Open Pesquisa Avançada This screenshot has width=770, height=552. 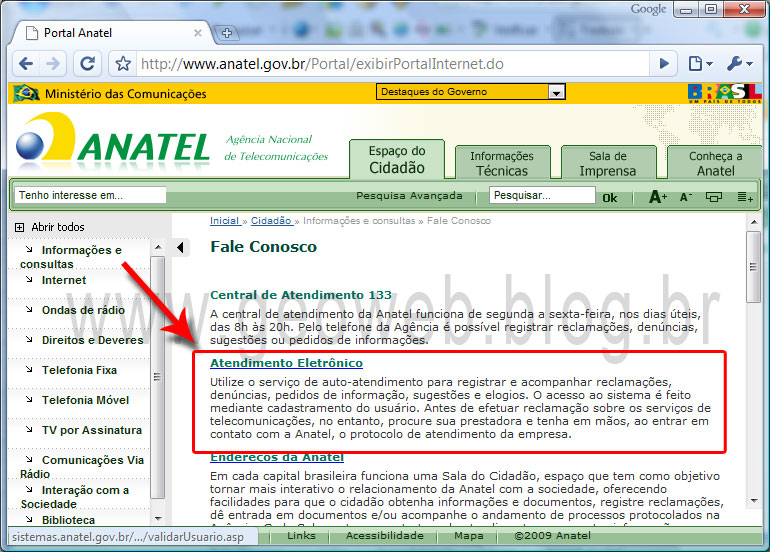pyautogui.click(x=409, y=195)
